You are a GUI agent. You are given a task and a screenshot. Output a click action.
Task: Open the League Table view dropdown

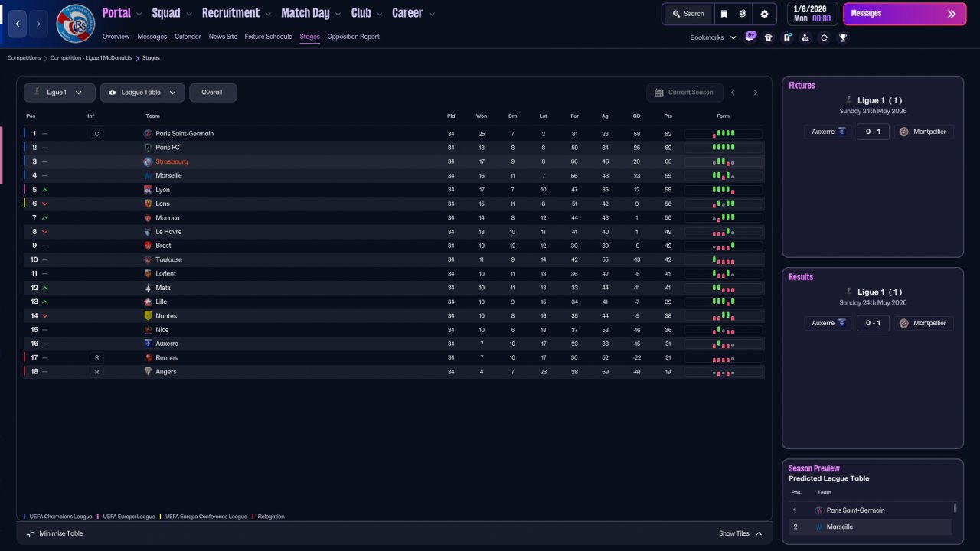[142, 93]
